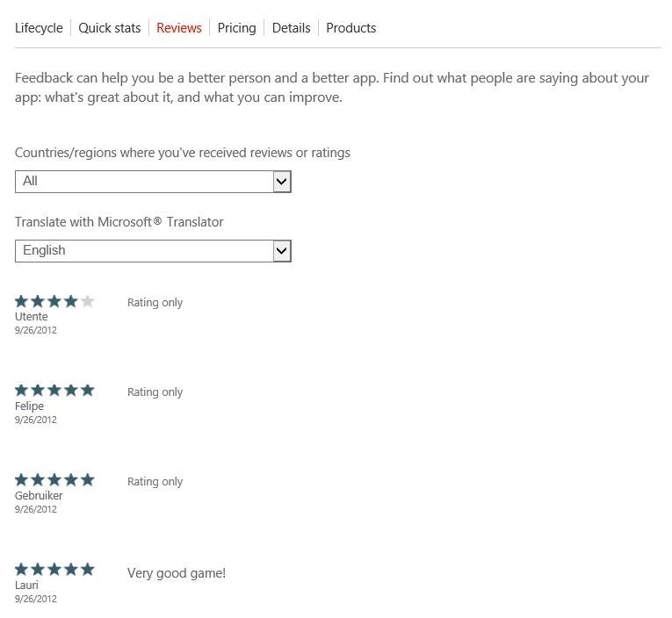Go to the Pricing tab

pos(236,28)
